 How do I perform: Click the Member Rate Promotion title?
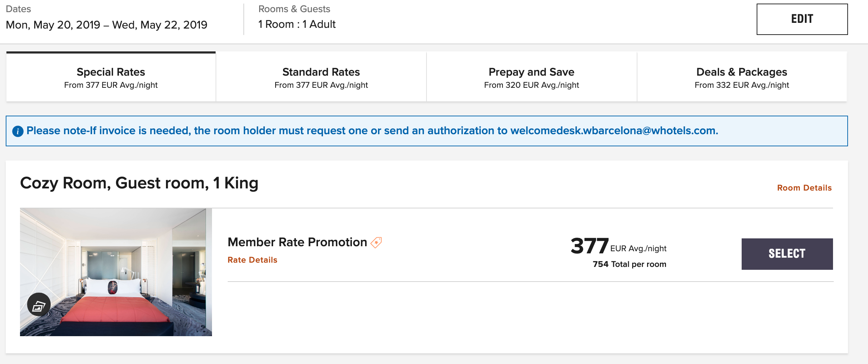point(297,242)
